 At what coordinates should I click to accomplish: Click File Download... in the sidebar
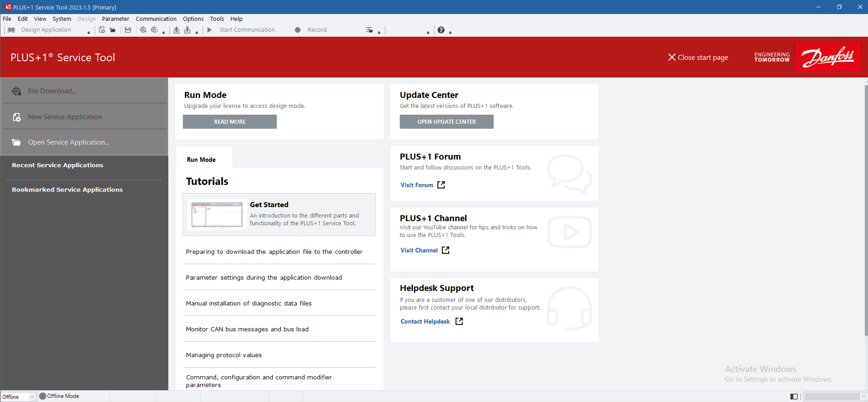click(x=84, y=91)
